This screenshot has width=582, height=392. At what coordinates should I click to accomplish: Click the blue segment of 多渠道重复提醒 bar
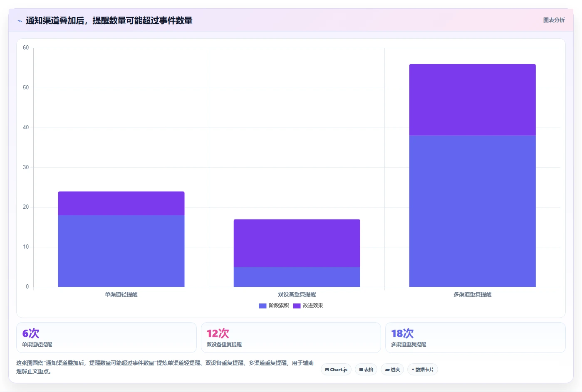click(x=472, y=211)
